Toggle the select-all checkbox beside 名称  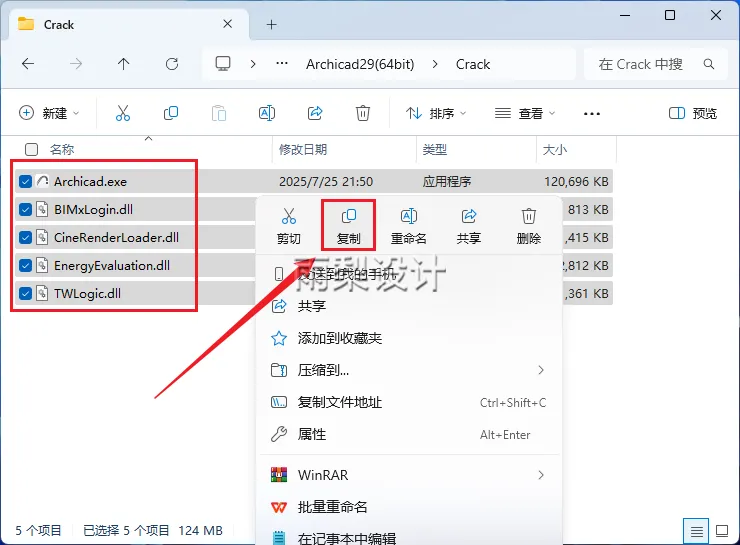pyautogui.click(x=31, y=150)
